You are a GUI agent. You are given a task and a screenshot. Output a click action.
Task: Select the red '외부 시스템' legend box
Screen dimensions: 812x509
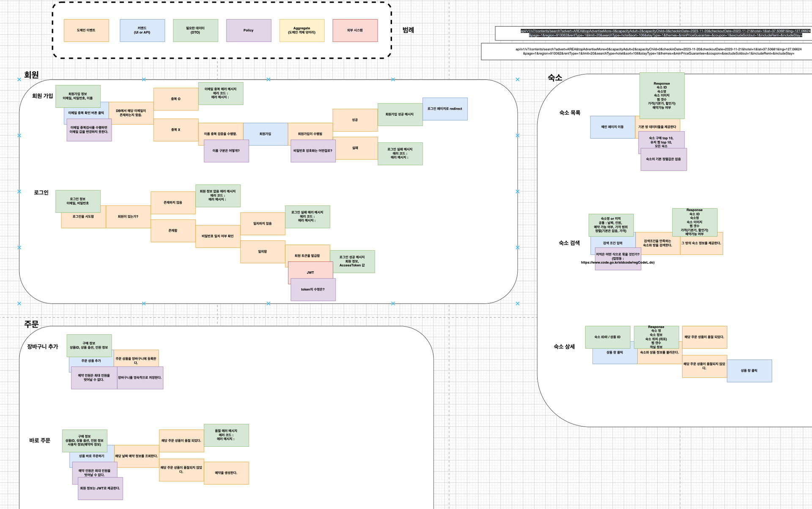click(355, 30)
